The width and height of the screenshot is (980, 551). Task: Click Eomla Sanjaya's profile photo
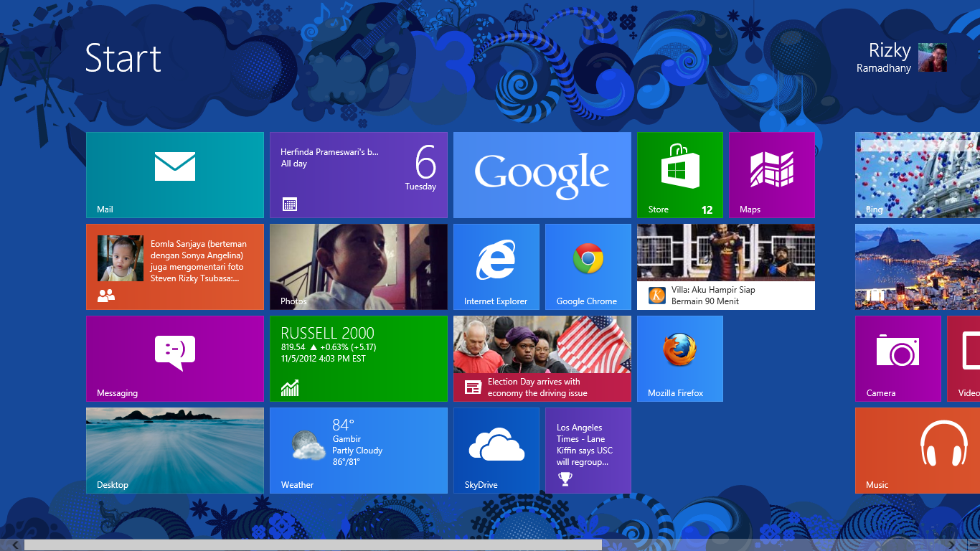121,258
